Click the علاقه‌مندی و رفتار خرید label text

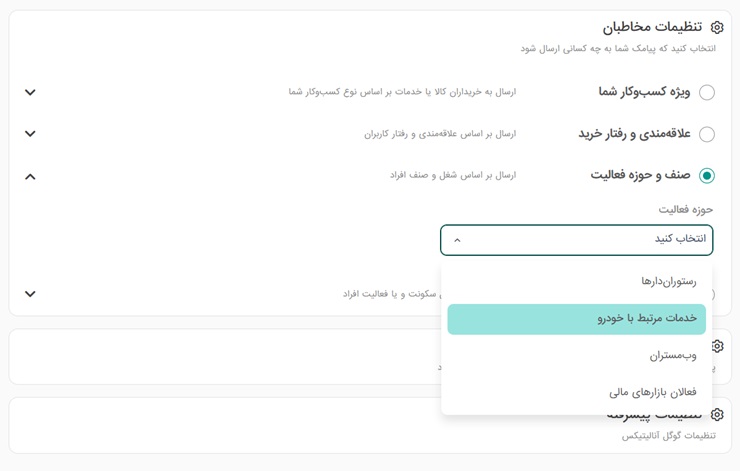[x=634, y=134]
